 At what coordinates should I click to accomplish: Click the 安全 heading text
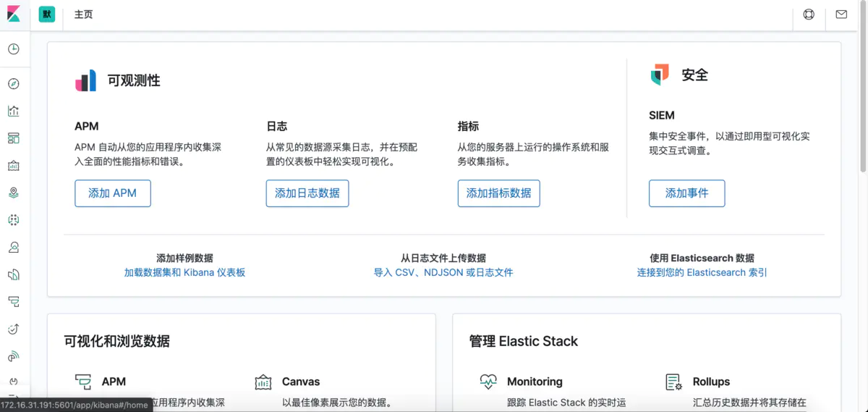[x=695, y=75]
